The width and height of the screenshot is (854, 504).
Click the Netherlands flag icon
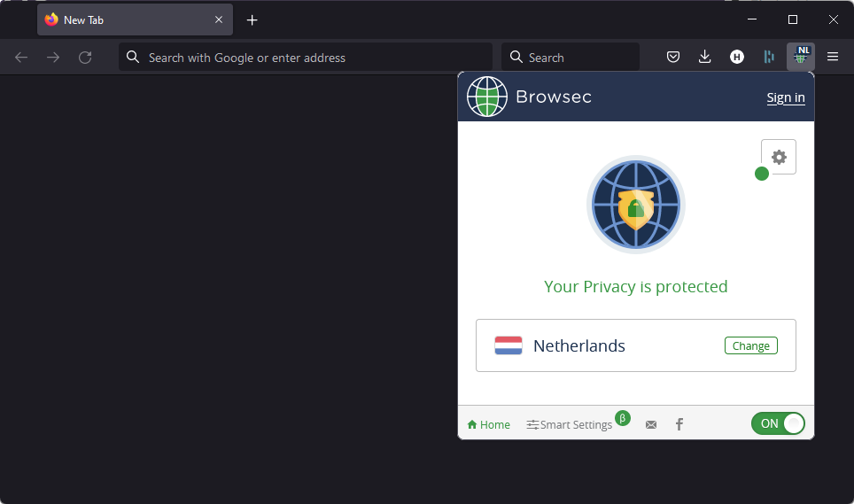[509, 345]
